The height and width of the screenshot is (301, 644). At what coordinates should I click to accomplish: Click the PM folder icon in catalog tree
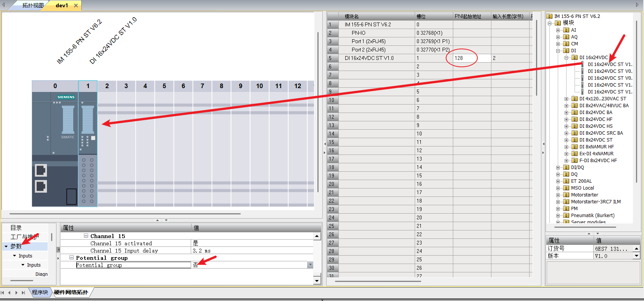[x=566, y=209]
